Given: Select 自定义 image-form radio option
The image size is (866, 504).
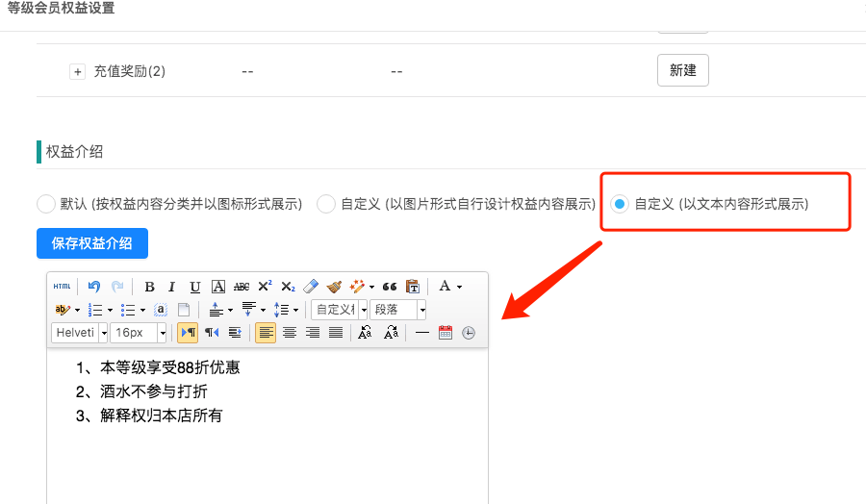Looking at the screenshot, I should point(326,204).
